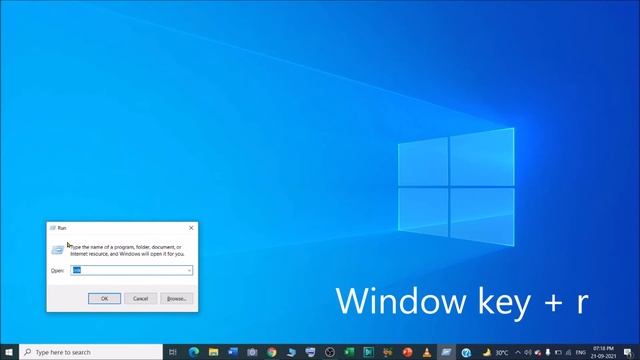Screen dimensions: 640x360
Task: Open the Get Help question mark icon
Action: coord(466,352)
